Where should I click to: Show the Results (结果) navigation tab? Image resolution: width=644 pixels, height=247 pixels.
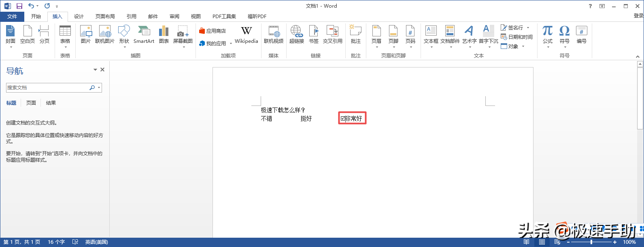(51, 103)
